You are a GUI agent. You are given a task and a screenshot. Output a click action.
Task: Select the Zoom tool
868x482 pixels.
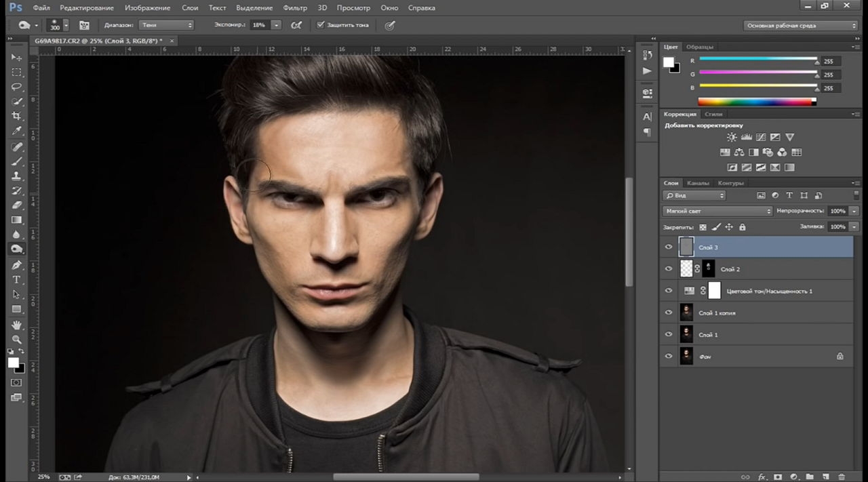coord(16,339)
